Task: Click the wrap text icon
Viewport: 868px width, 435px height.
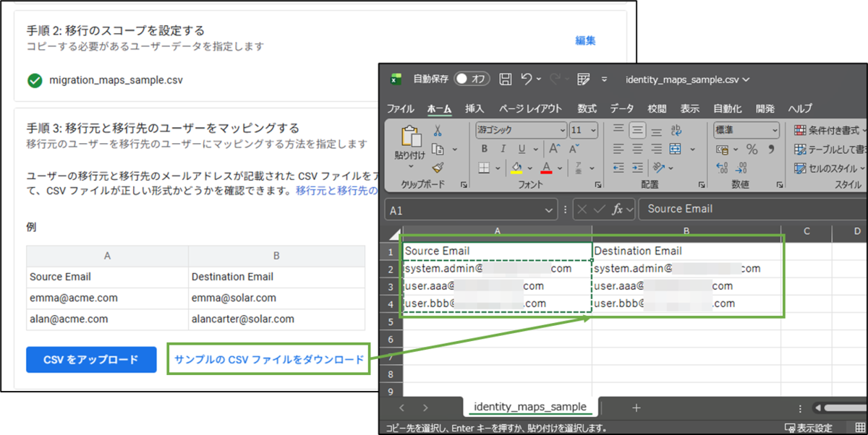Action: [676, 130]
